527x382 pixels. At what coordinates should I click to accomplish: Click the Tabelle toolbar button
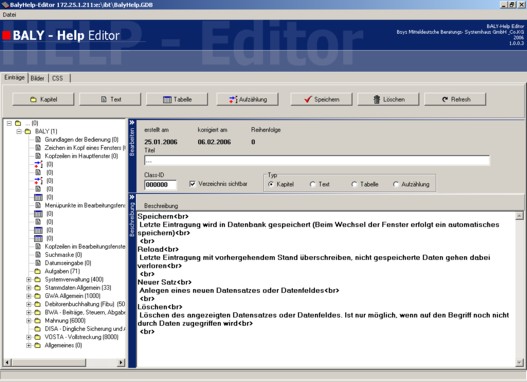coord(177,99)
